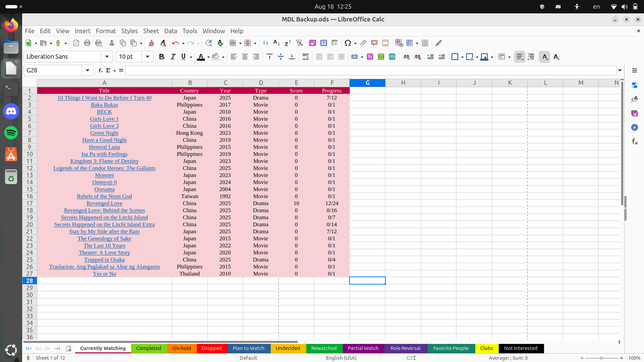Screen dimensions: 644x362
Task: Open the Sidebar Navigator icon
Action: click(x=634, y=128)
